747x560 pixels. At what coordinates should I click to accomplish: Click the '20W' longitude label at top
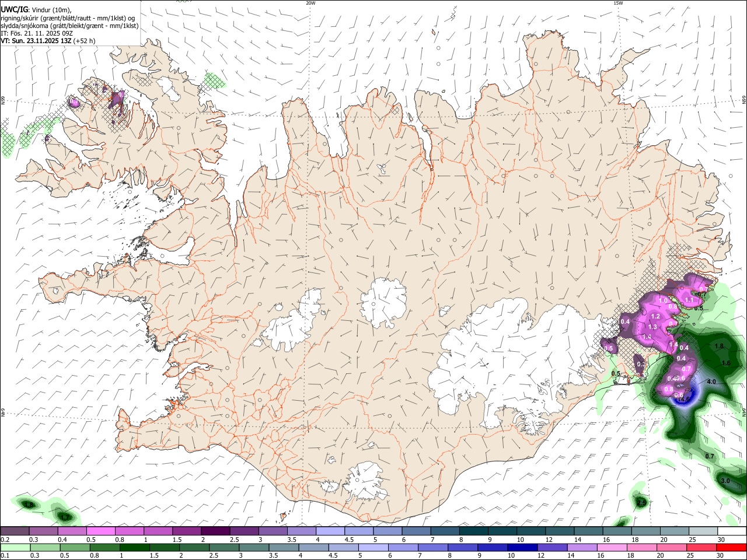(310, 3)
